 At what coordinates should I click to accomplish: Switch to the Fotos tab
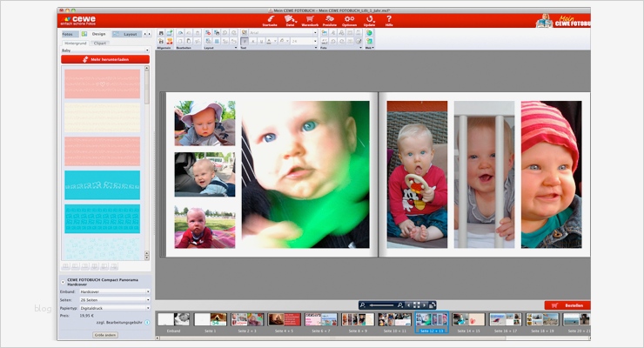[x=68, y=33]
